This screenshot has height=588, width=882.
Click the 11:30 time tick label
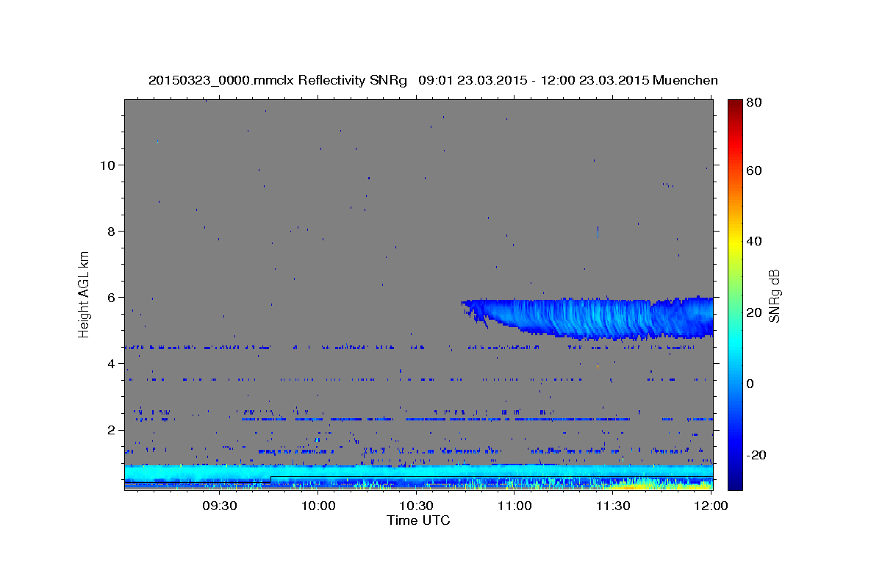click(x=612, y=506)
